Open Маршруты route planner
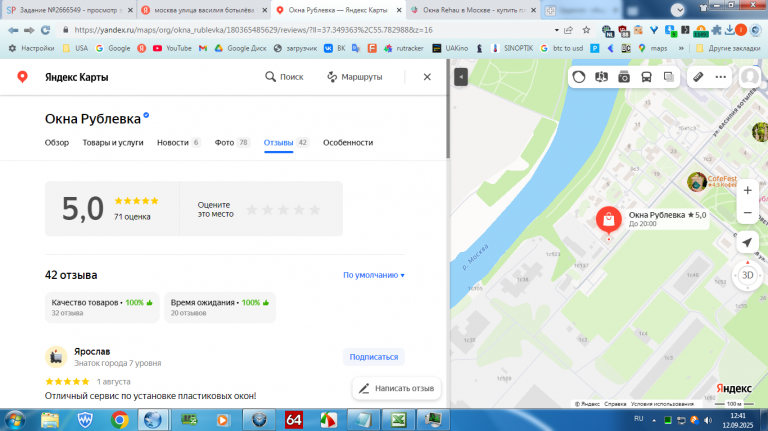Image resolution: width=768 pixels, height=431 pixels. pos(355,77)
